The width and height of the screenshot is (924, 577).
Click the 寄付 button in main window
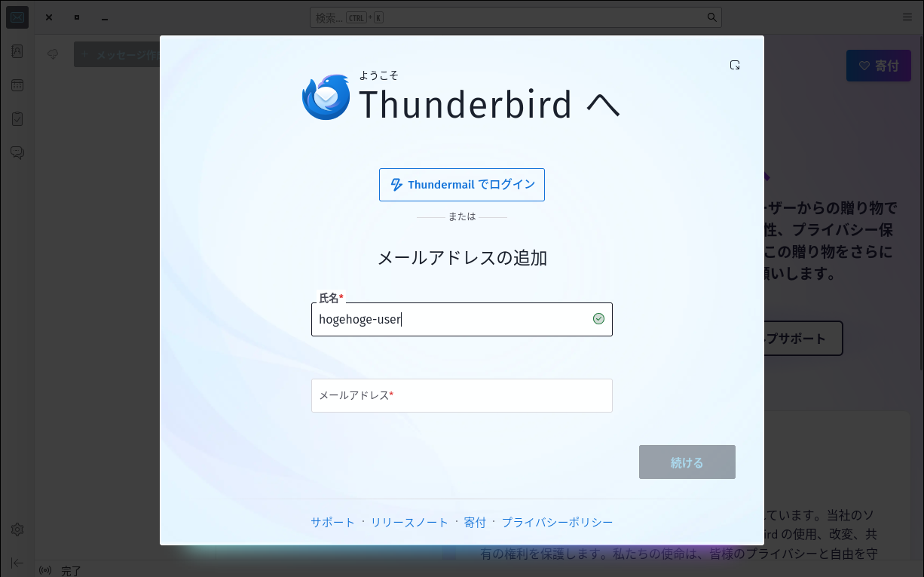click(x=878, y=66)
